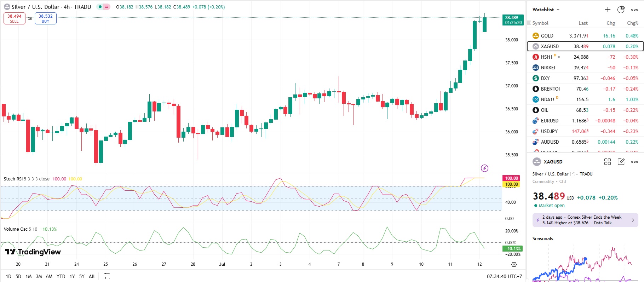Expand the Comex Silver news item
The width and height of the screenshot is (644, 282).
(x=585, y=220)
